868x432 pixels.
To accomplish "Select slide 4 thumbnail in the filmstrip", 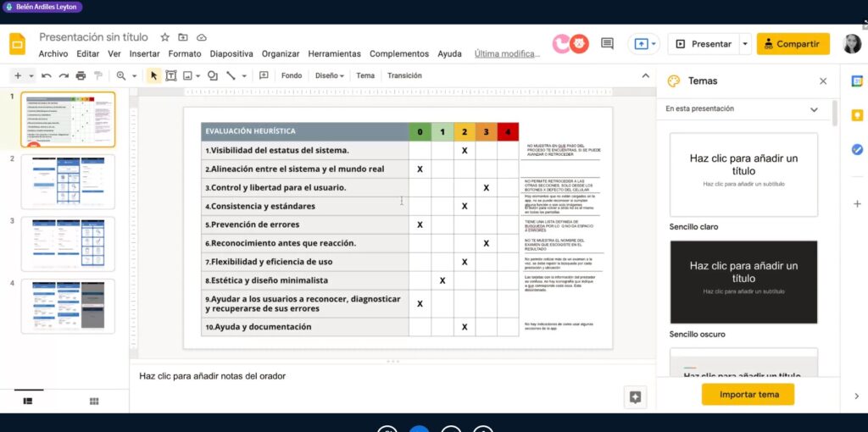I will (68, 307).
